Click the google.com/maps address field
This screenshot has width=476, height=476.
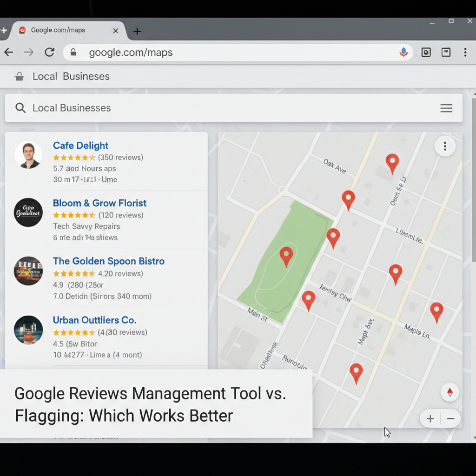(x=238, y=52)
